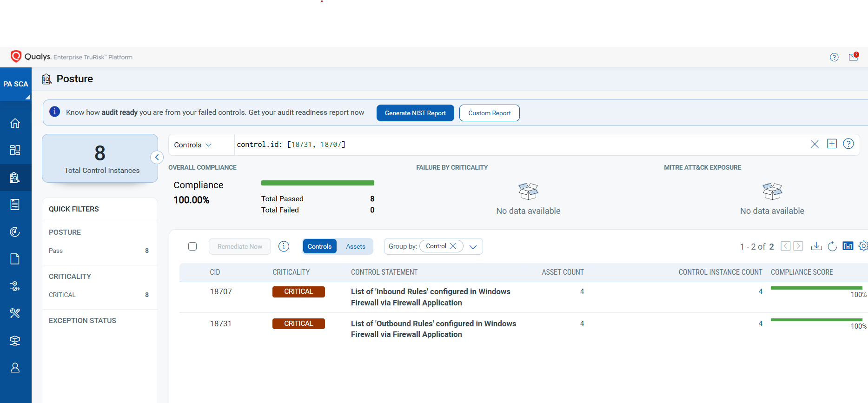Click the download results icon

[x=816, y=246]
